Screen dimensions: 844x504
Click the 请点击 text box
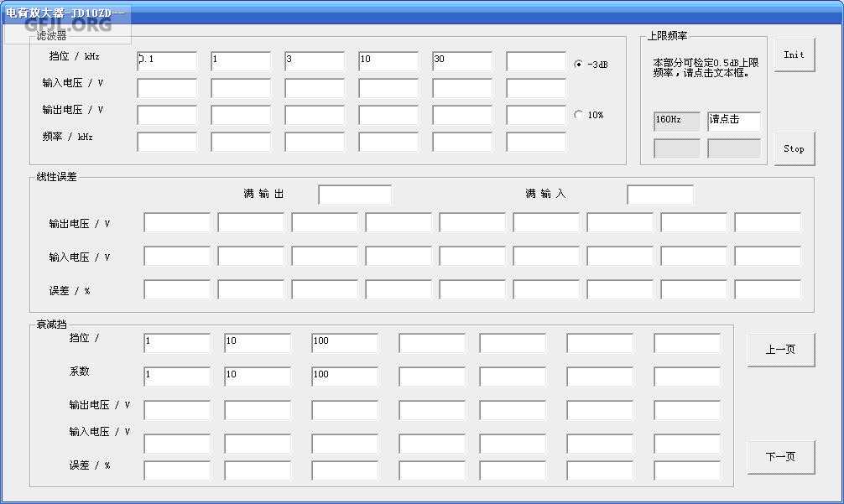(733, 121)
